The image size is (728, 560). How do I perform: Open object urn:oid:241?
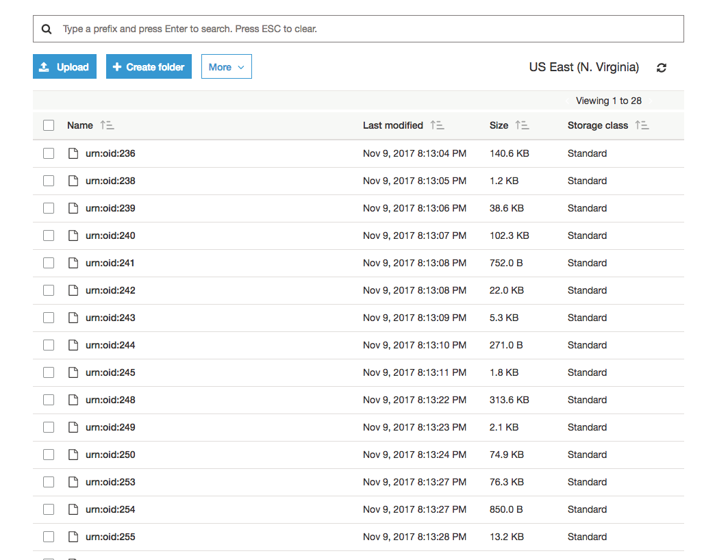(110, 263)
